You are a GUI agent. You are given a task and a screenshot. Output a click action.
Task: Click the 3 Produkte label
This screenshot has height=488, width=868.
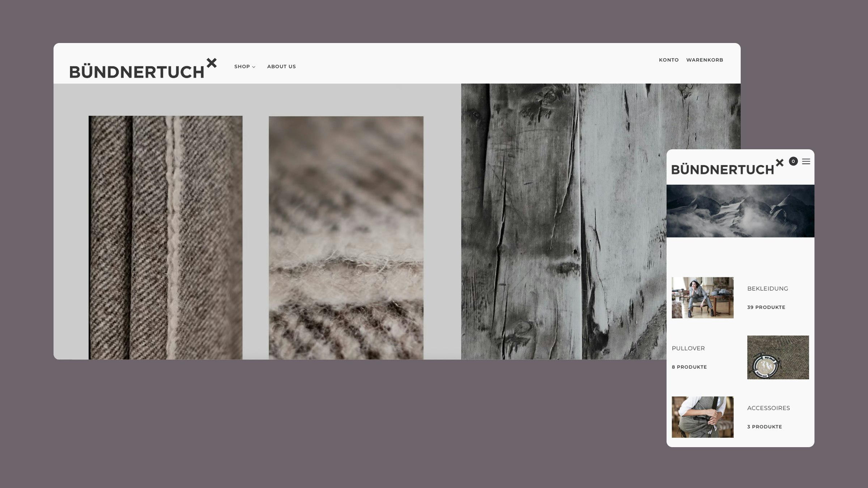tap(764, 427)
